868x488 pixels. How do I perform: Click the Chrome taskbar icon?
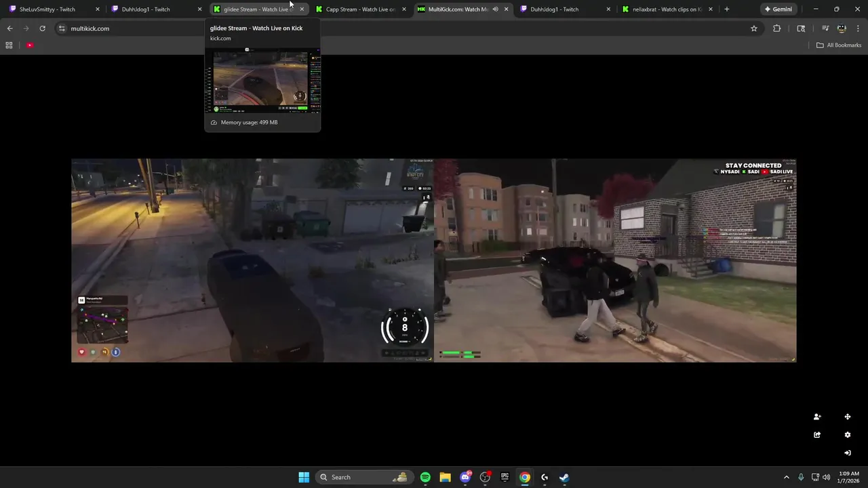[524, 477]
